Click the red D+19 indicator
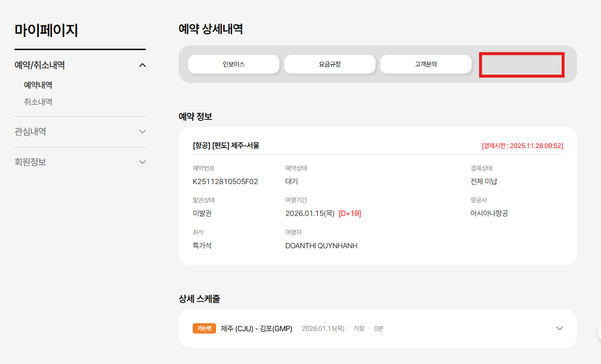The width and height of the screenshot is (601, 364). tap(350, 214)
